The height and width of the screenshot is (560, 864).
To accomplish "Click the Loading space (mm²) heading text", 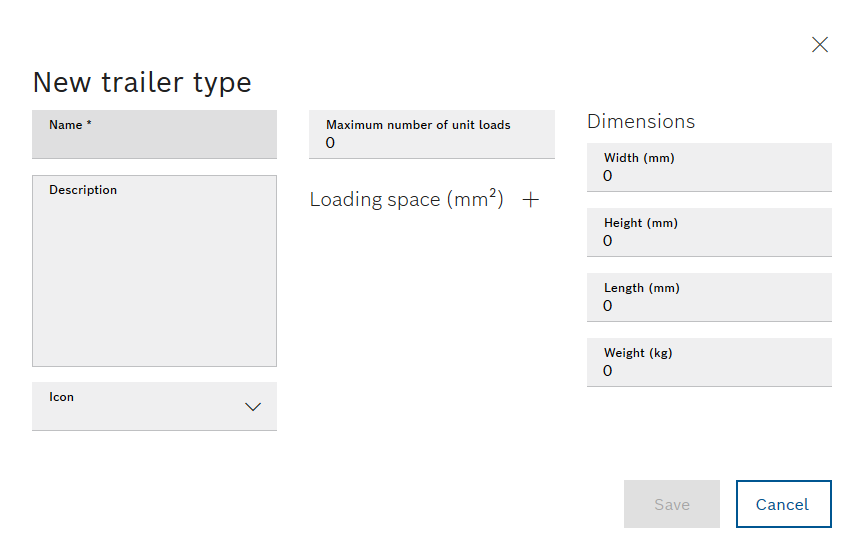I will [407, 199].
